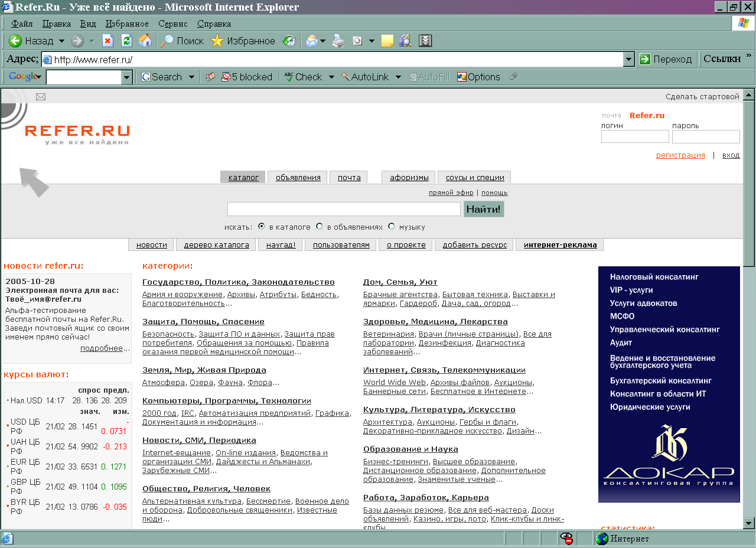756x548 pixels.
Task: Click the Google toolbar news icon
Action: point(210,77)
